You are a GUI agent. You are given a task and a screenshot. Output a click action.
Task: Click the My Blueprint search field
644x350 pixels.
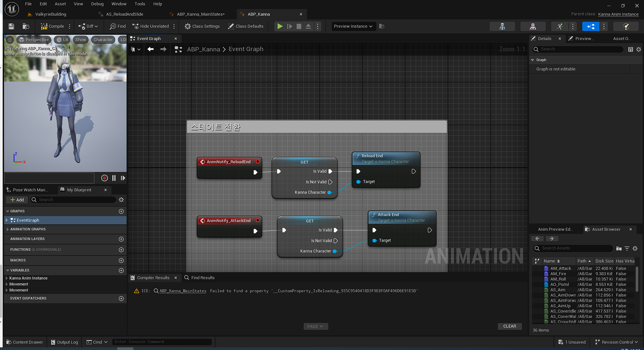(x=73, y=200)
